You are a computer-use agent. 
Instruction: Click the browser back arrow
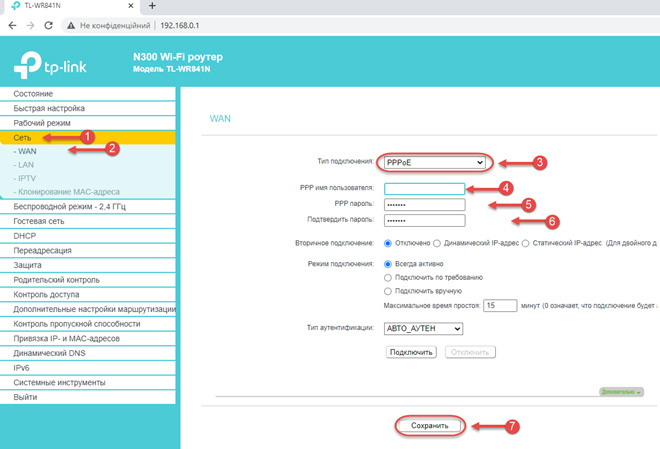(11, 25)
